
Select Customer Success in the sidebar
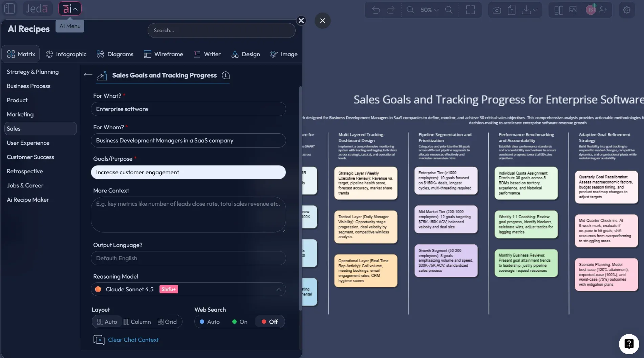31,157
